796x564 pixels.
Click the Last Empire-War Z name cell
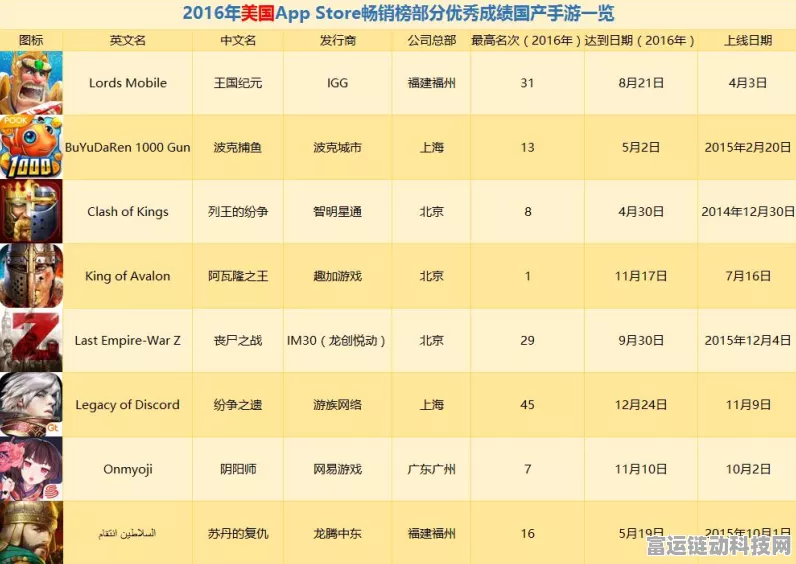(127, 340)
